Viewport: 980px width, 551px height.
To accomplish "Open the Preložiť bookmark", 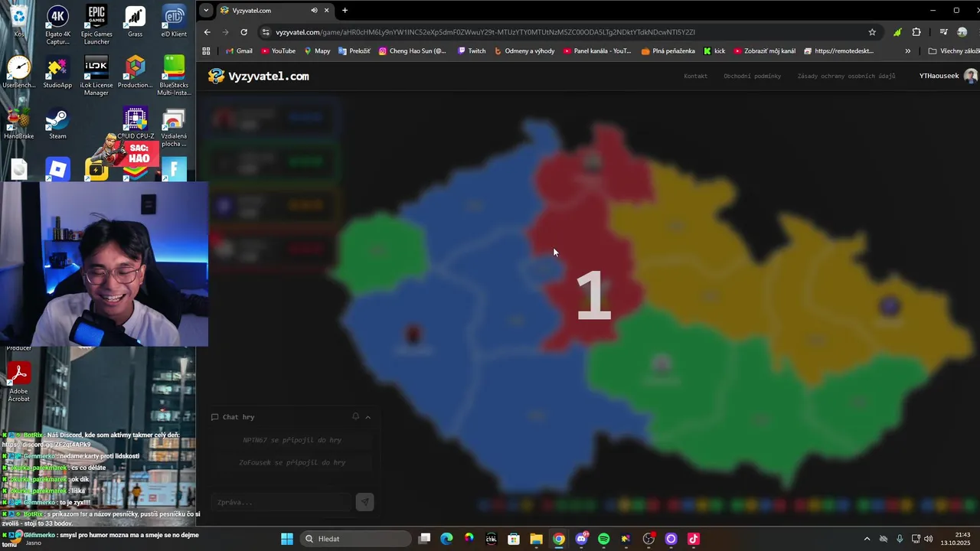I will pyautogui.click(x=354, y=51).
